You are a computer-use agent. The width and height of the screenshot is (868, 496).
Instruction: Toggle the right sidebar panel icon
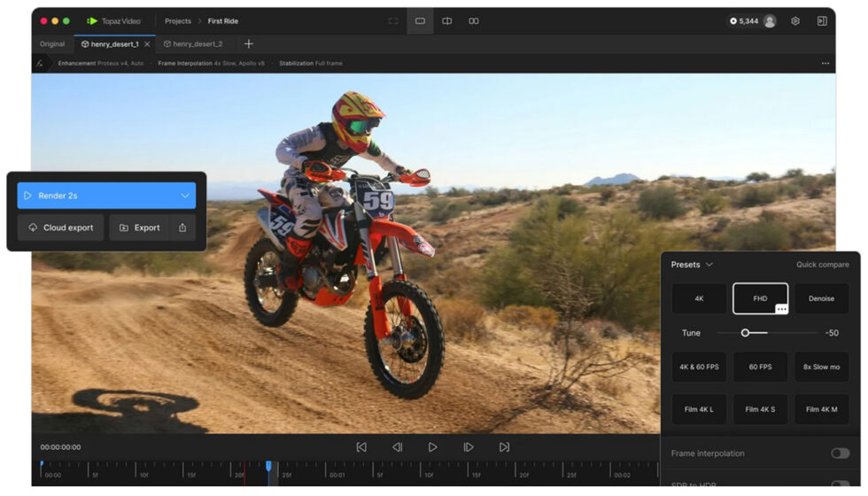click(x=822, y=21)
